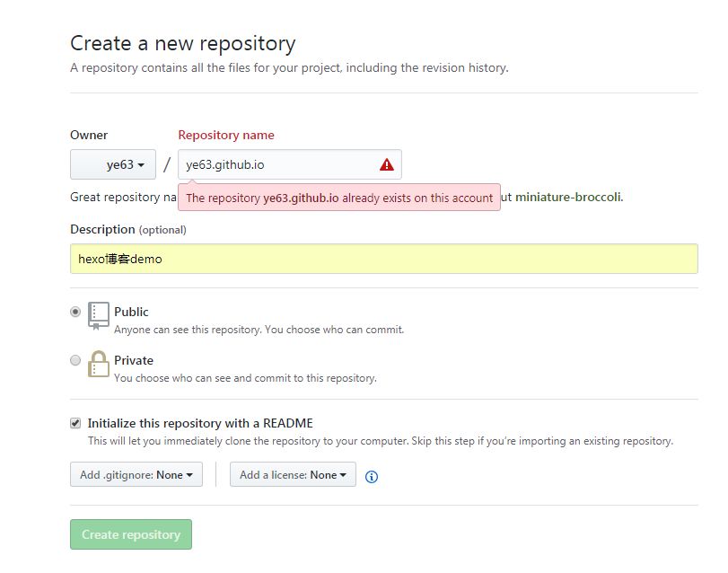Click the 'Initialize this repository with a README' label
Viewport: 728px width, 573px height.
tap(200, 423)
